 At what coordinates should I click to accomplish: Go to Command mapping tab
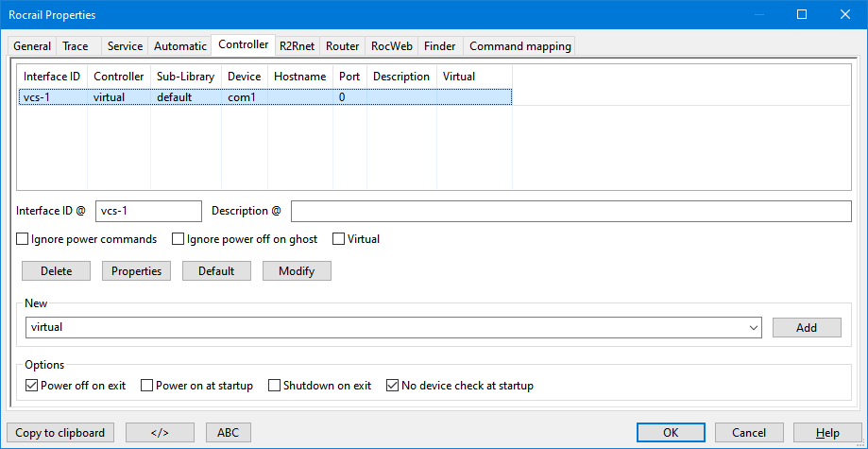[518, 46]
